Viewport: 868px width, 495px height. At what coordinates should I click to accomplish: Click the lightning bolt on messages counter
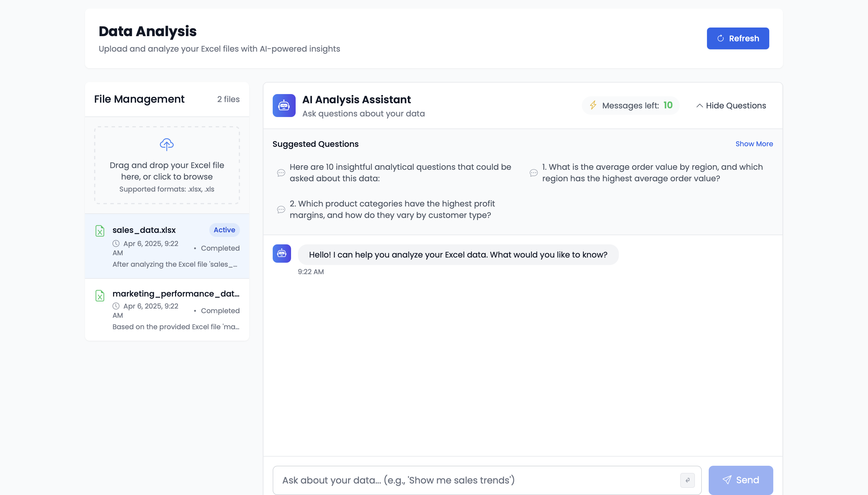pos(593,105)
